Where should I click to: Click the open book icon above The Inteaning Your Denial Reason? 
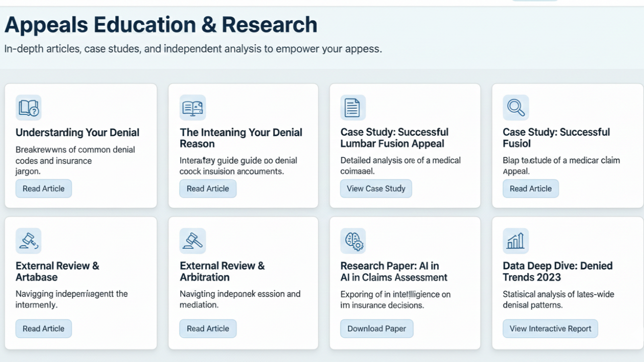(193, 107)
